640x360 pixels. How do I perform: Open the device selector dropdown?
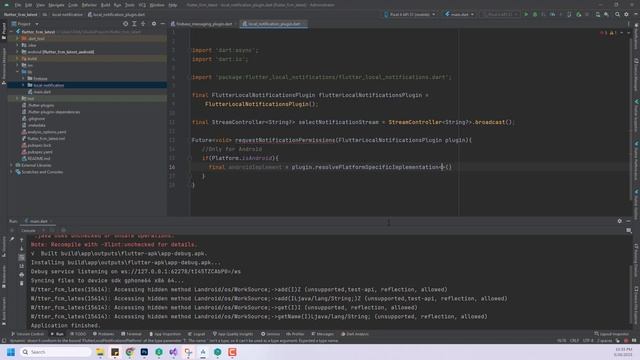(410, 14)
